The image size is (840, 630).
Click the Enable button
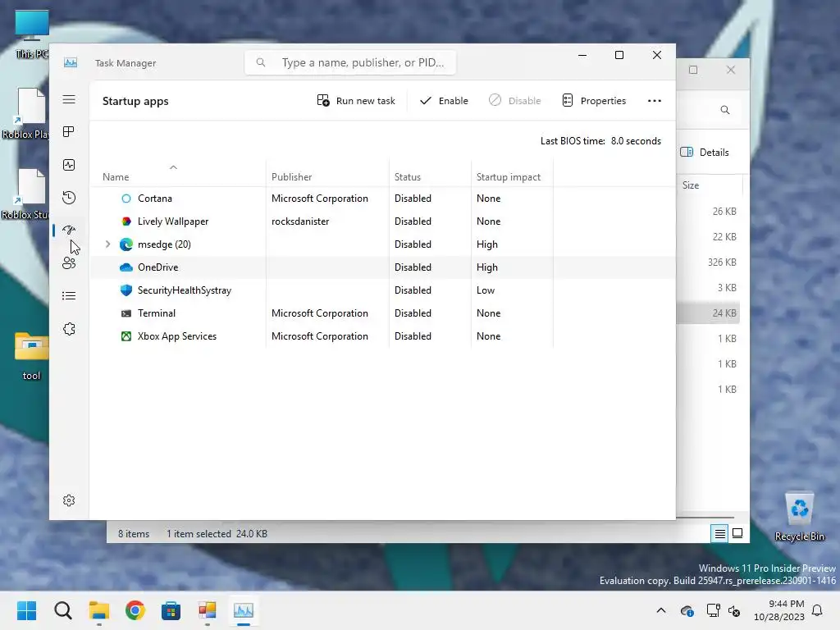tap(444, 101)
